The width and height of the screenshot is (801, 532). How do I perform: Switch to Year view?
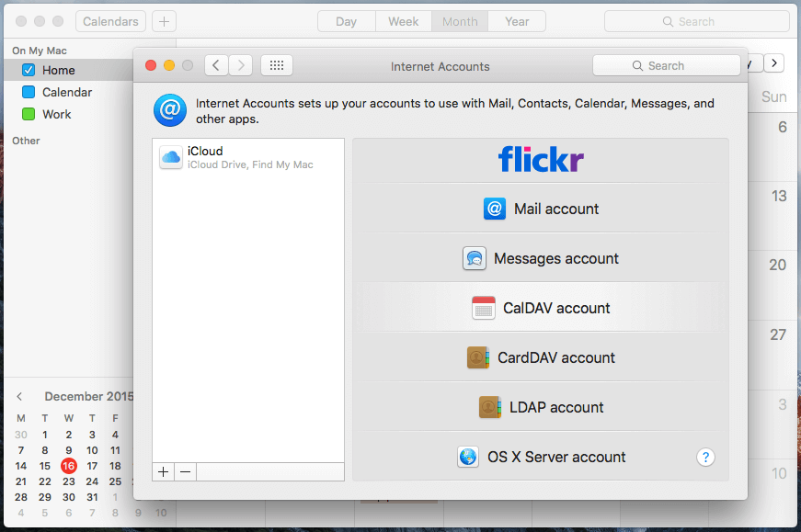coord(517,21)
